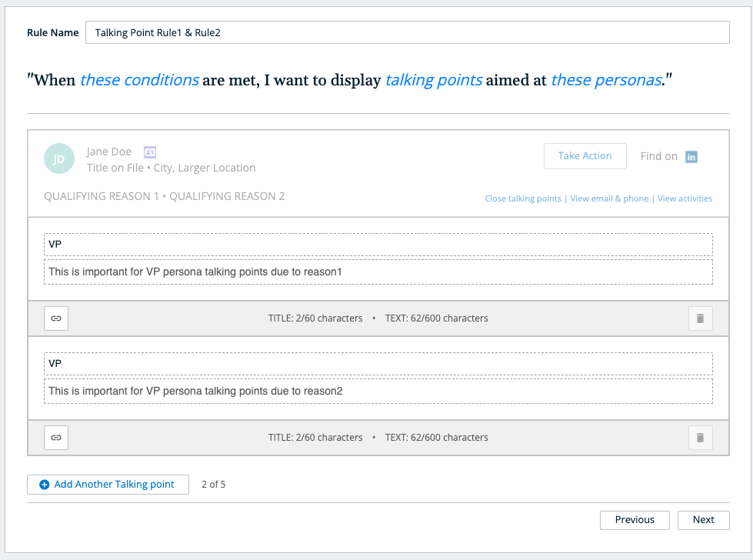
Task: Click the link icon for reason1 talking point
Action: [x=56, y=318]
